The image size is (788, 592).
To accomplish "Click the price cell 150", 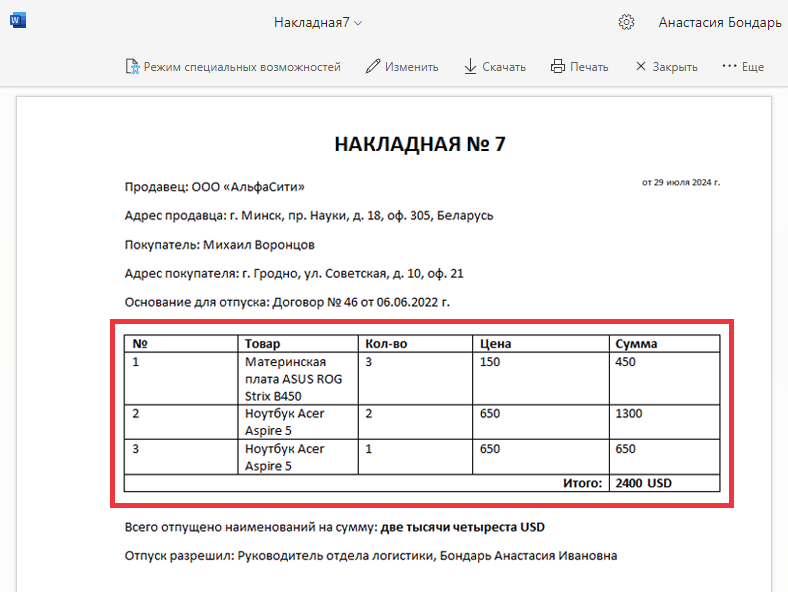I will point(541,378).
